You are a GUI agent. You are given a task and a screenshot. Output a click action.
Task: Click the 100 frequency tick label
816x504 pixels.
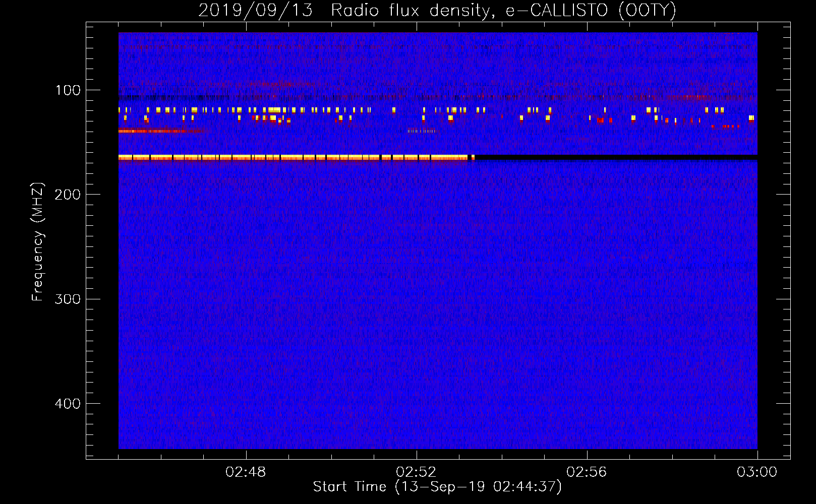(x=68, y=90)
